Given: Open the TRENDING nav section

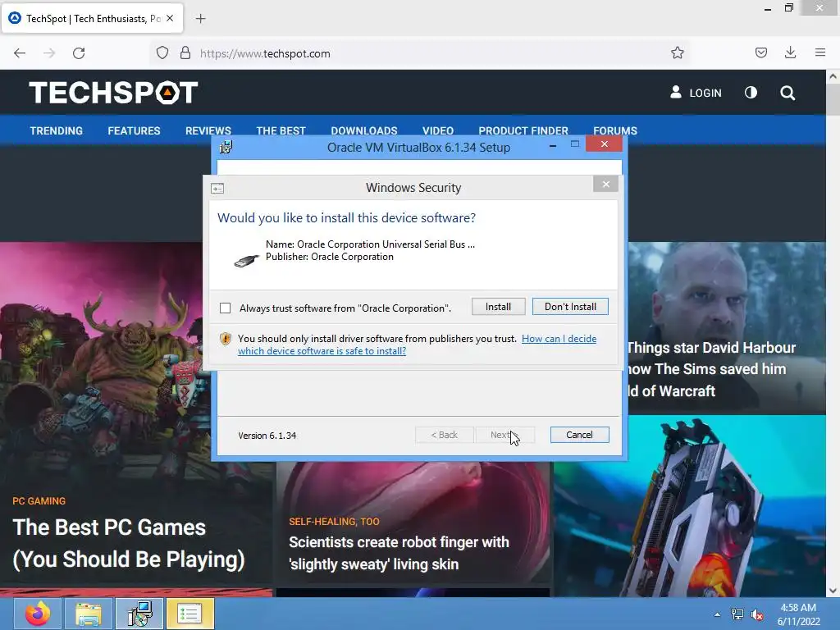Looking at the screenshot, I should coord(57,130).
